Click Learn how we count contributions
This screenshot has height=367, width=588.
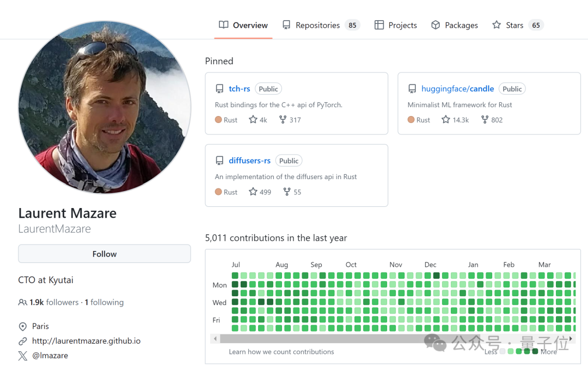(x=281, y=352)
